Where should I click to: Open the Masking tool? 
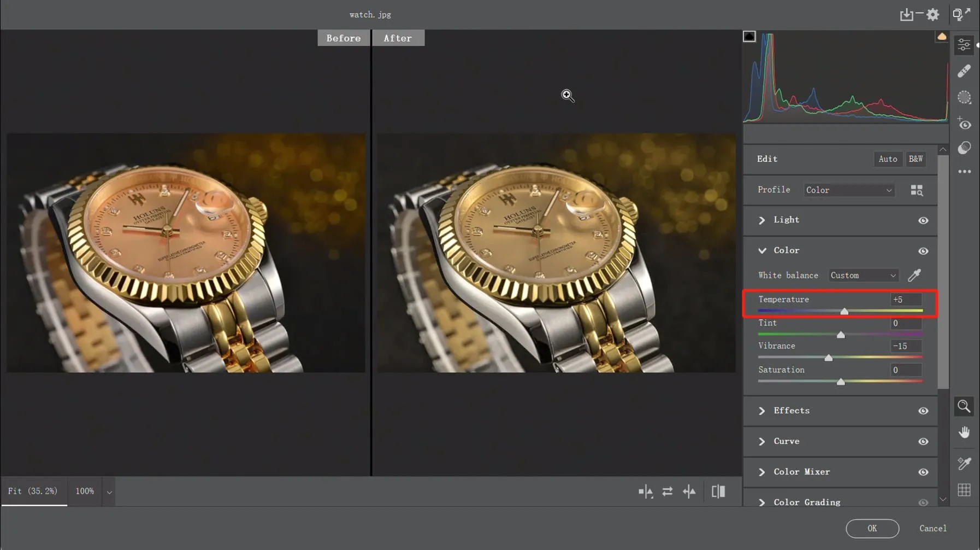tap(965, 97)
